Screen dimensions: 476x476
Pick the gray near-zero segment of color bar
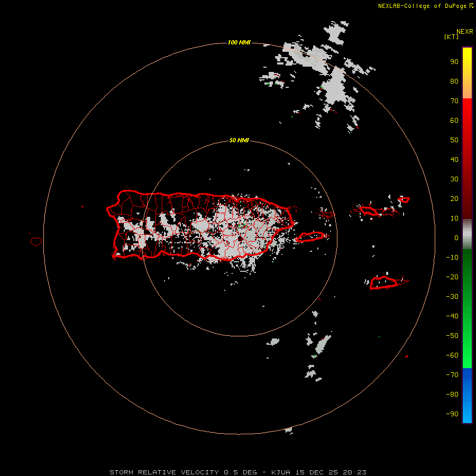tap(467, 234)
